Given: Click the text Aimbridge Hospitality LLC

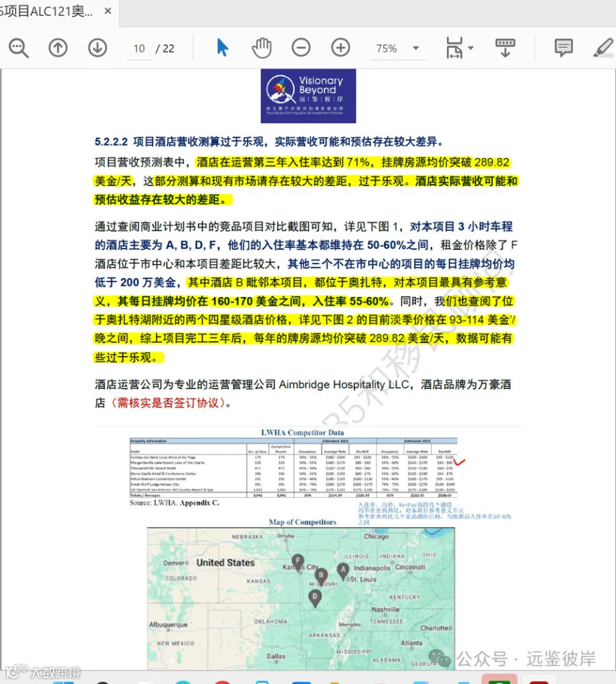Looking at the screenshot, I should click(344, 384).
